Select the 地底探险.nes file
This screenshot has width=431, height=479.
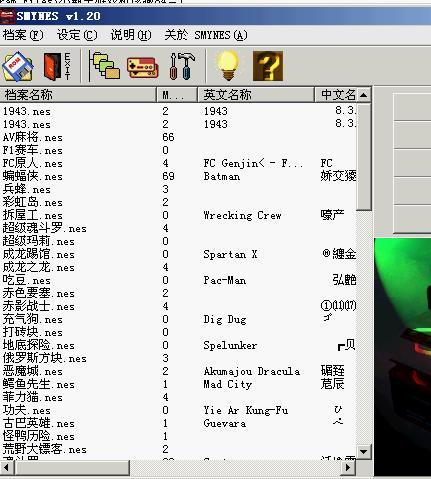39,345
